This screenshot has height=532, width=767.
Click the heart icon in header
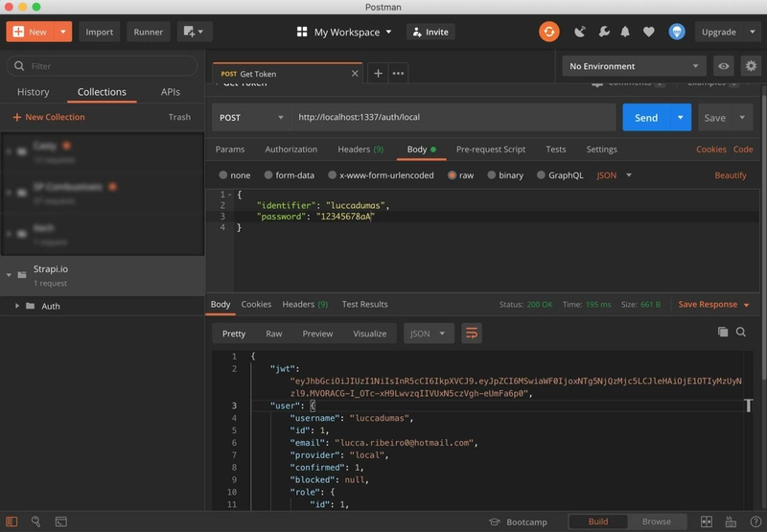tap(649, 32)
